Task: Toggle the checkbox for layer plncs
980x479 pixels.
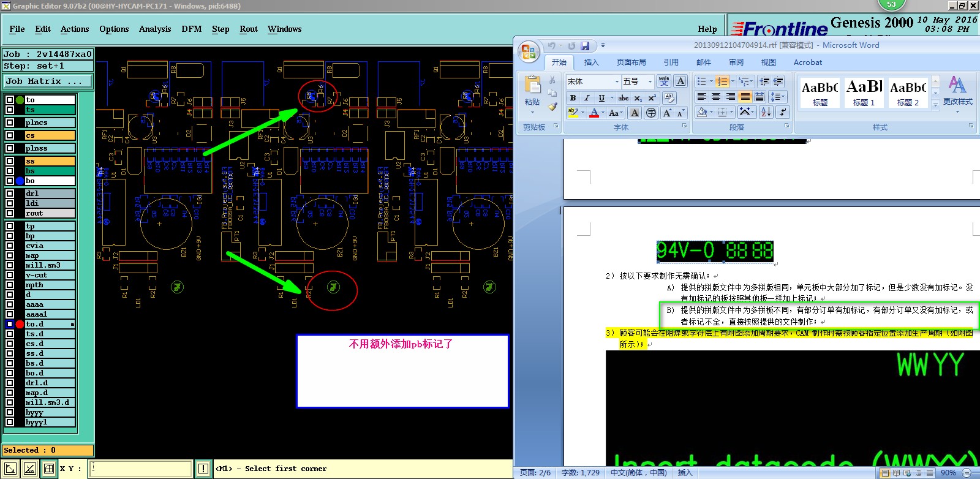Action: click(10, 123)
